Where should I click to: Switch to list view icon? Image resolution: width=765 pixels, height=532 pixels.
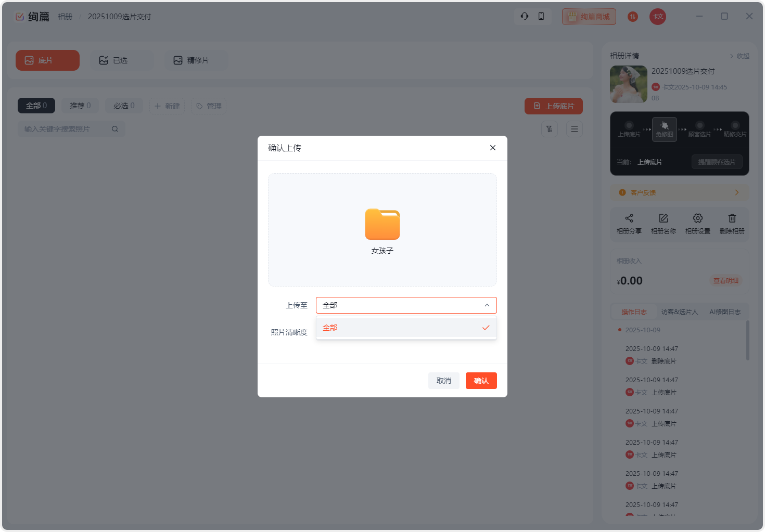coord(574,129)
